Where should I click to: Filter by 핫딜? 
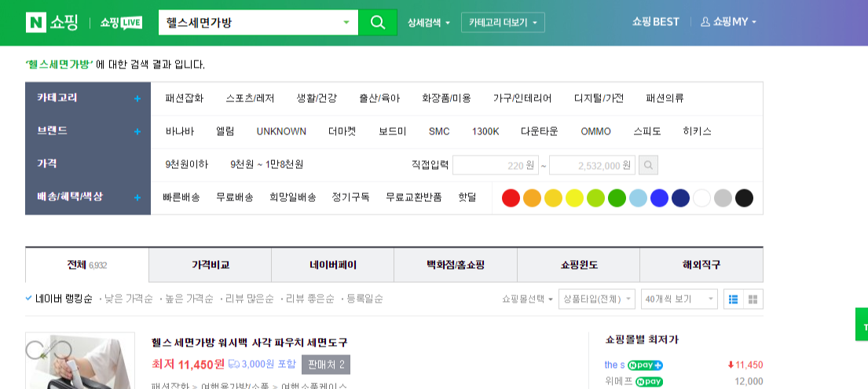click(x=467, y=197)
